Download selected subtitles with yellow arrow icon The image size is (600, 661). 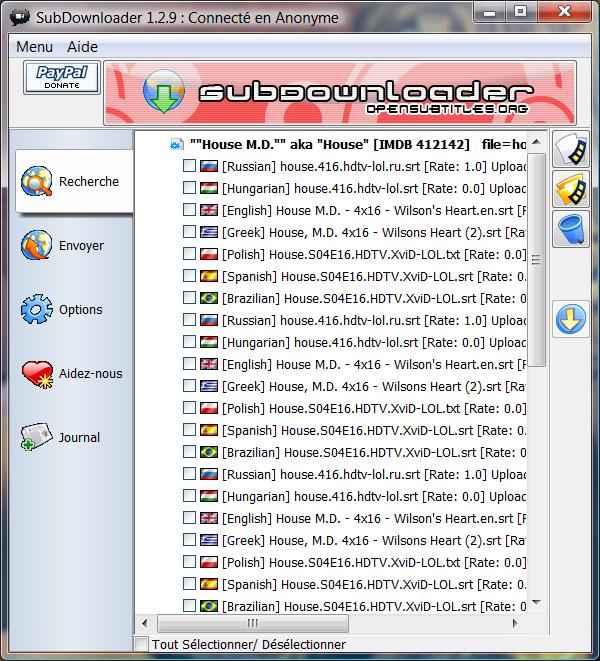pyautogui.click(x=571, y=319)
